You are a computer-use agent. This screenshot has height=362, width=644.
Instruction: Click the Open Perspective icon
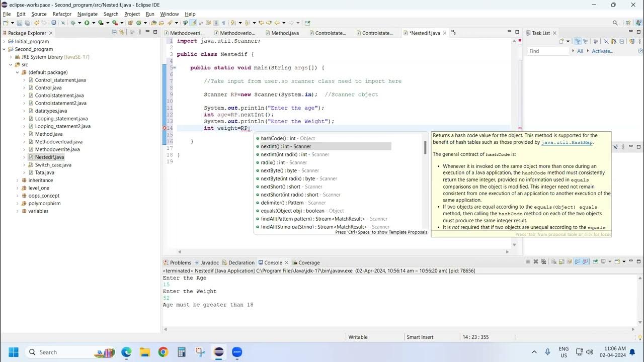click(628, 23)
